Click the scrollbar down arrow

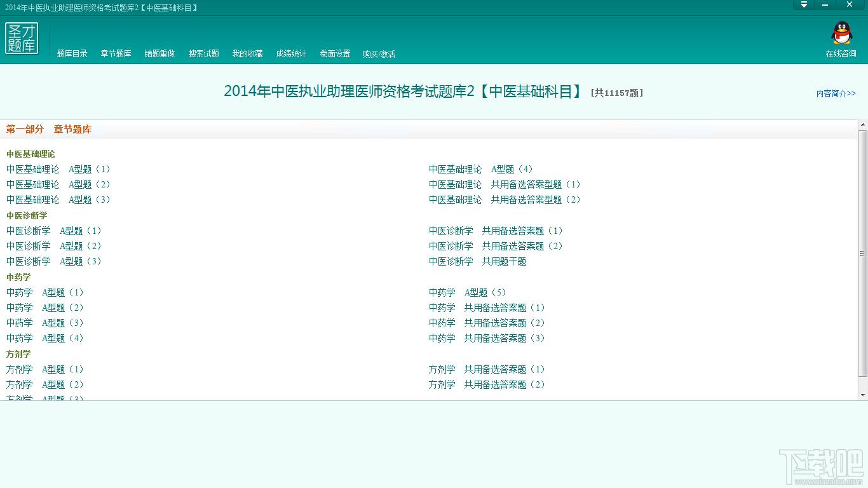[862, 395]
